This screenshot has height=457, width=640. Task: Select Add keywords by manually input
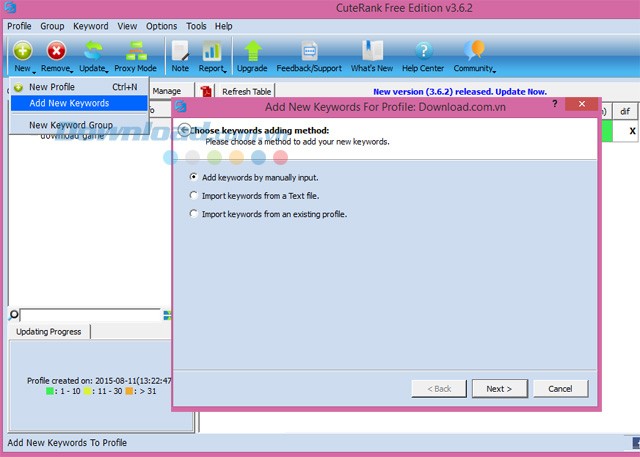[x=194, y=177]
